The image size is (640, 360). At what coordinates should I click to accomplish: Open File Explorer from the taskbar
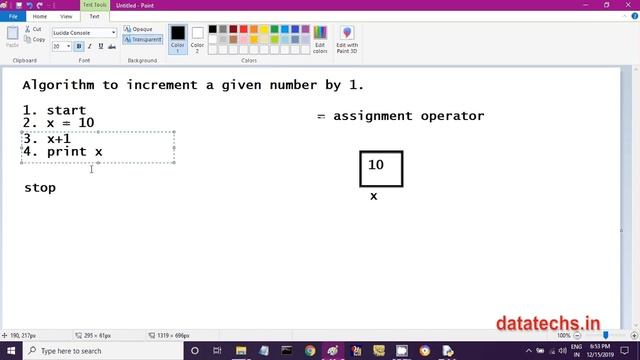tap(241, 351)
